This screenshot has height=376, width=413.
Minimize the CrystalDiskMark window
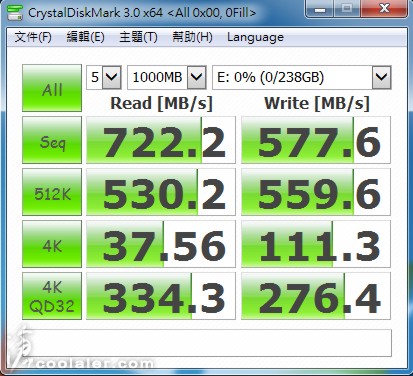coord(320,9)
